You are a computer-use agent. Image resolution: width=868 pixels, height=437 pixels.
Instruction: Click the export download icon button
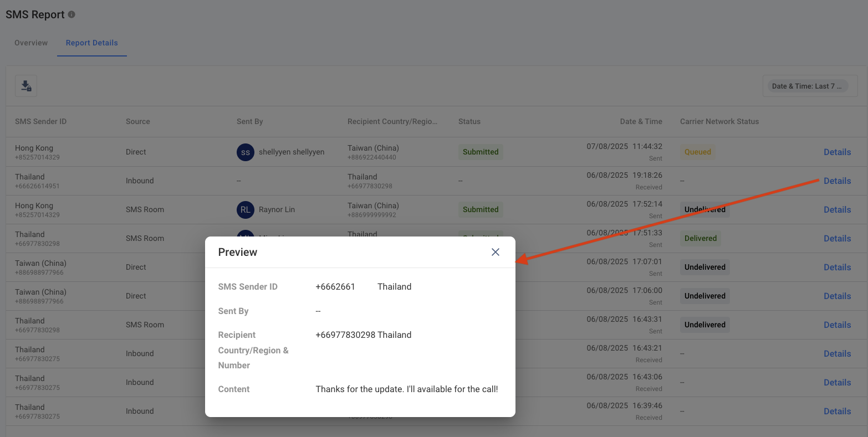[x=26, y=86]
